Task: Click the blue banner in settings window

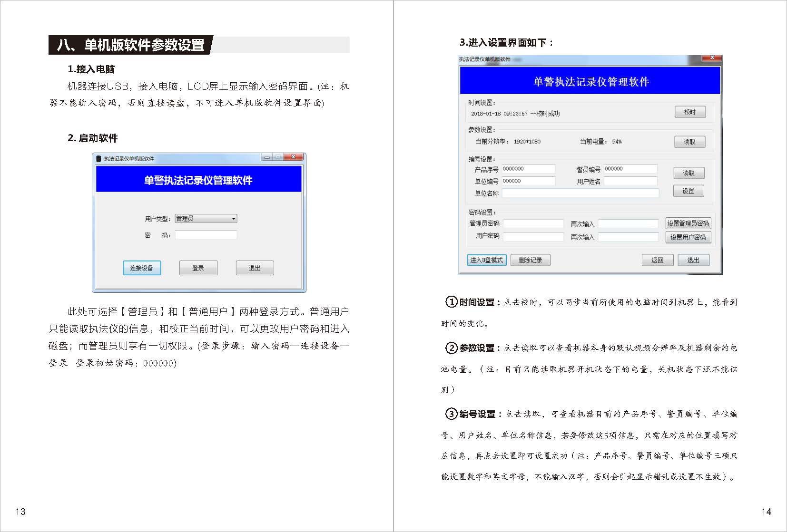Action: pos(590,81)
